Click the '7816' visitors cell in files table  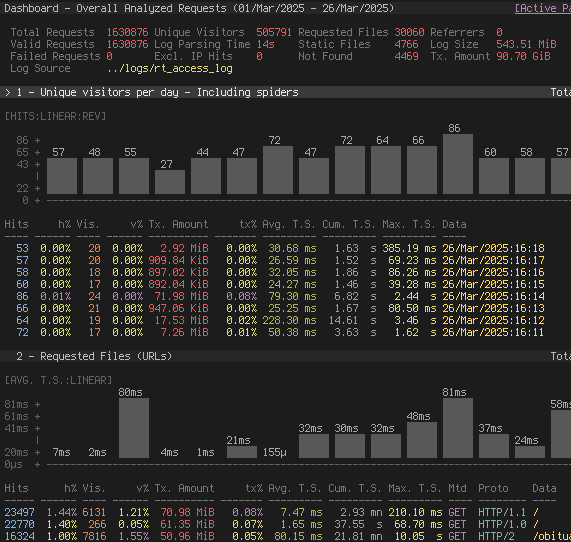94,537
